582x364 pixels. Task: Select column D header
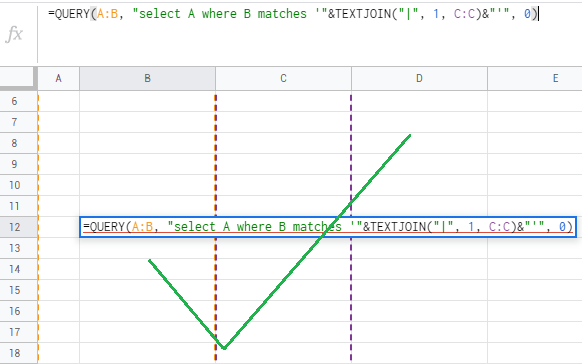[419, 78]
